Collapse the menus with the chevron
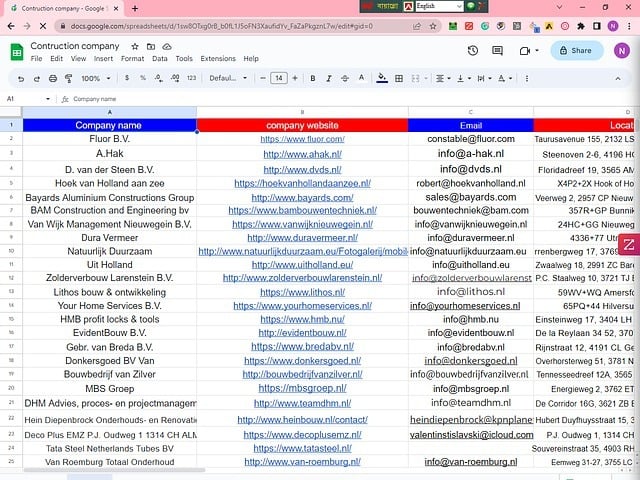Screen dimensions: 640x480 (x=618, y=78)
